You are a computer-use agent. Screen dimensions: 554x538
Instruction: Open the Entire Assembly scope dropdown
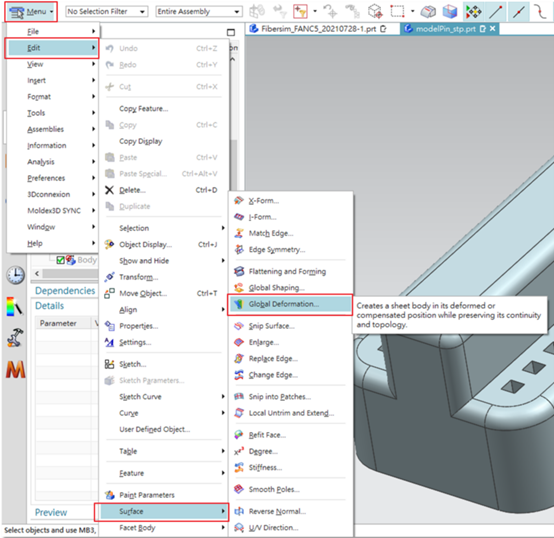[x=199, y=12]
